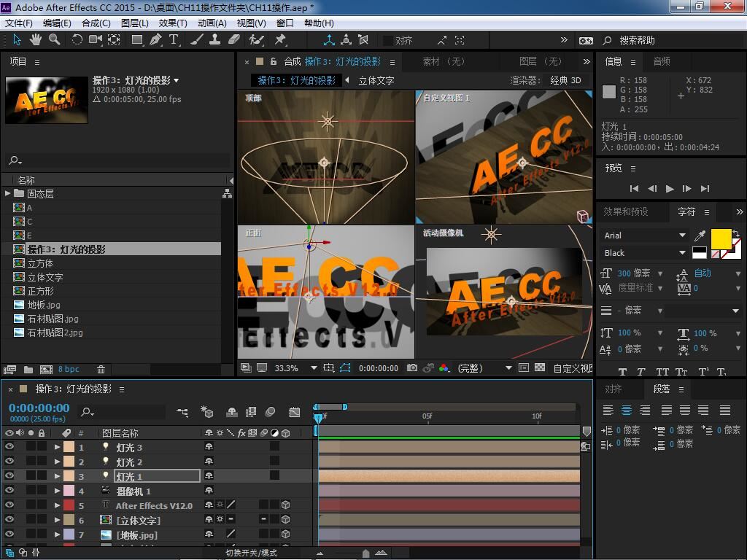Select the Brush tool
Screen dimensions: 747x560
[x=196, y=40]
